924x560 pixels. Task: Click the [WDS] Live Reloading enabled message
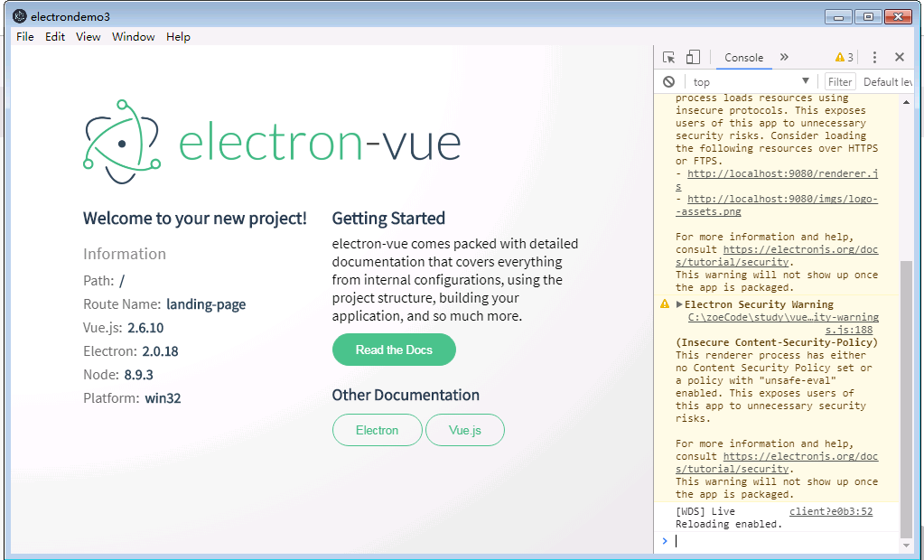pos(728,518)
